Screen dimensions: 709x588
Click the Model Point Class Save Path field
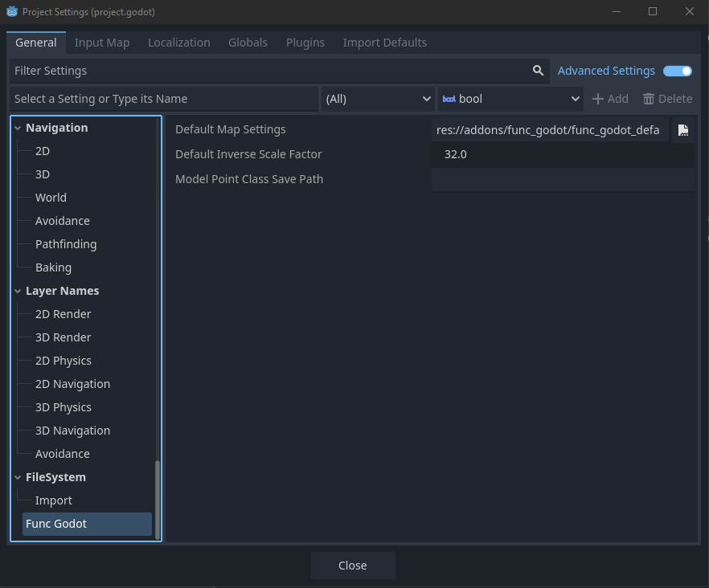[x=563, y=179]
